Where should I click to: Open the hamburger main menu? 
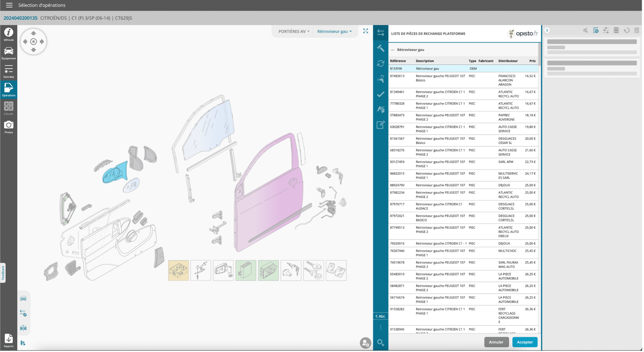point(9,5)
